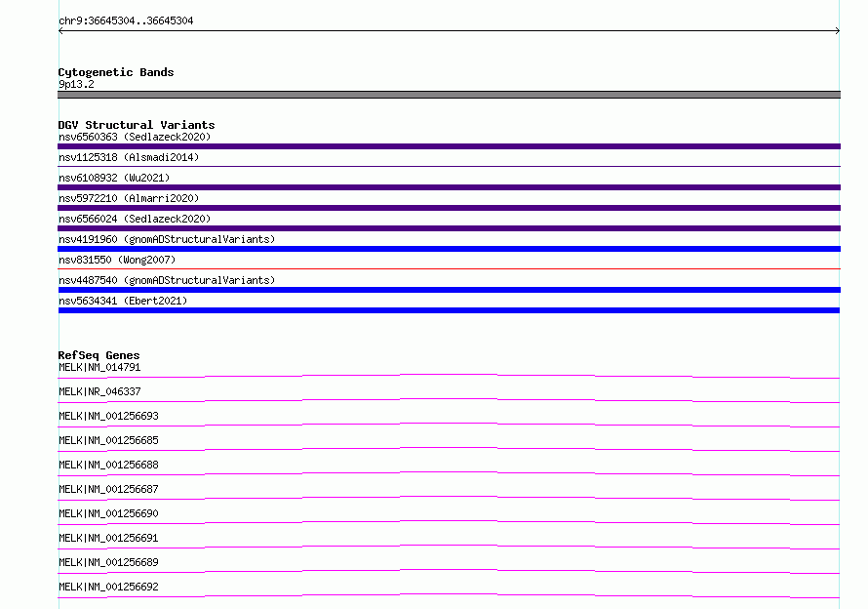Open variant nsv4191960 (gnomADStructuralVariants) label
Image resolution: width=868 pixels, height=609 pixels.
click(x=167, y=239)
